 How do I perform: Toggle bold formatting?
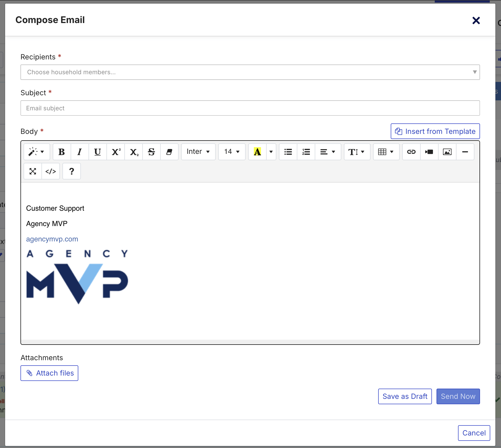pyautogui.click(x=62, y=152)
